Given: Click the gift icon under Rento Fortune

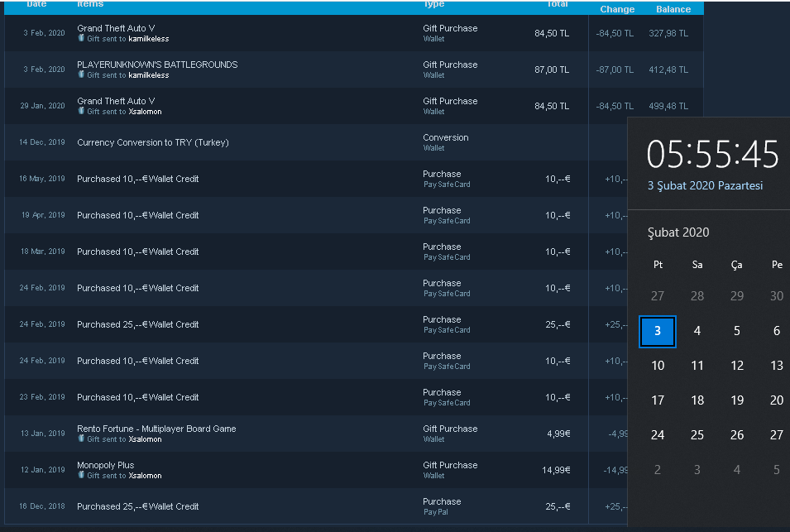Looking at the screenshot, I should (x=81, y=439).
